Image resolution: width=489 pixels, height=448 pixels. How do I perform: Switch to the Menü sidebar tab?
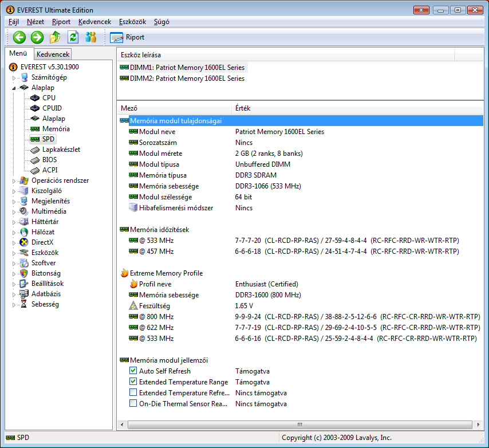tap(18, 53)
